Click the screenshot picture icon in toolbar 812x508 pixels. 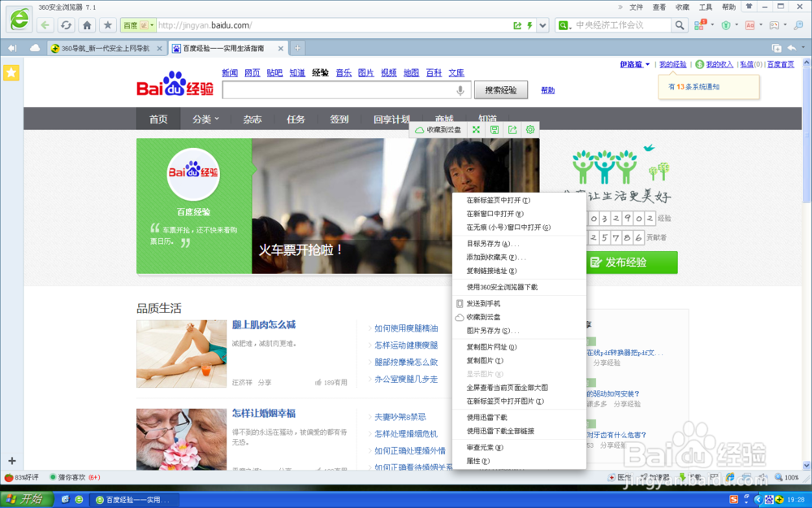(x=774, y=25)
